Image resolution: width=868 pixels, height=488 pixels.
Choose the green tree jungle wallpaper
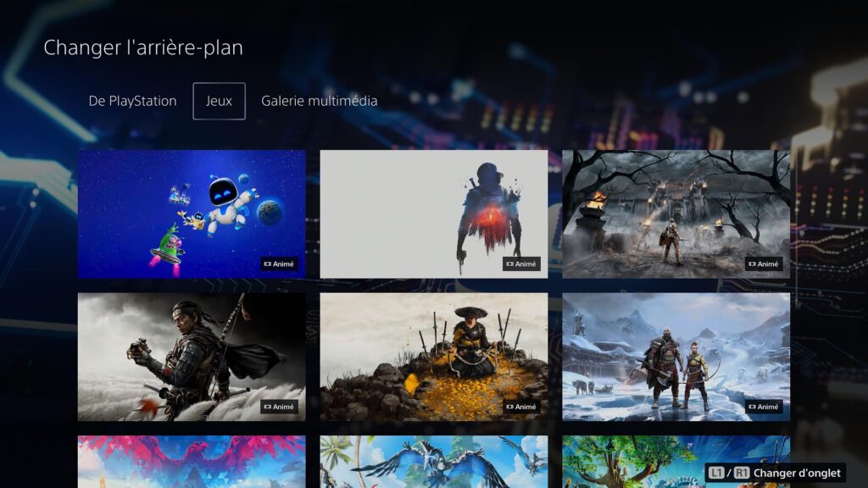pyautogui.click(x=676, y=462)
